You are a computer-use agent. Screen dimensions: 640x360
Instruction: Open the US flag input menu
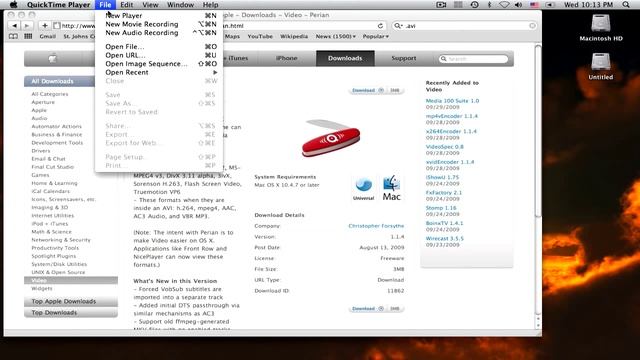534,4
